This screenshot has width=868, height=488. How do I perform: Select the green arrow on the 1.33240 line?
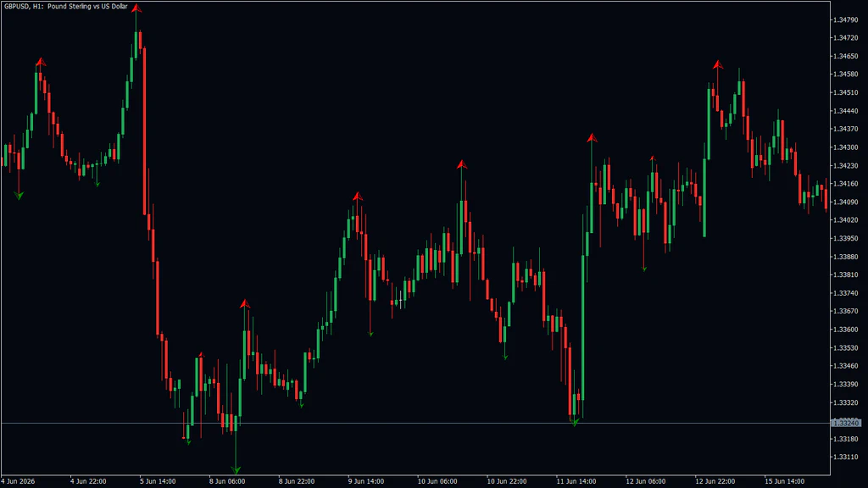(x=575, y=422)
